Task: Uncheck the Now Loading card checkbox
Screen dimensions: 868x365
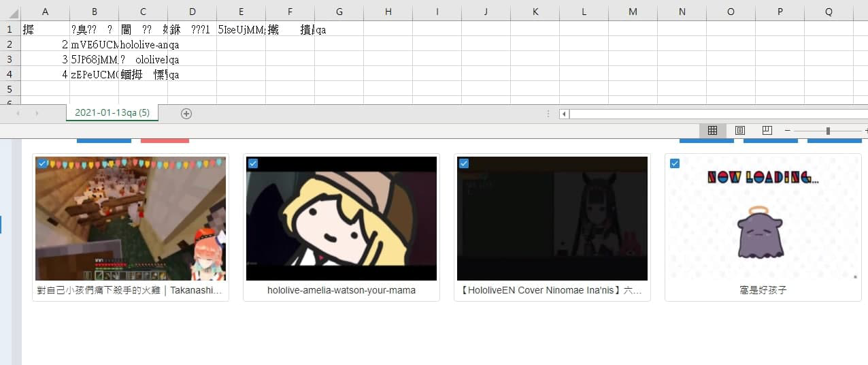Action: coord(675,163)
